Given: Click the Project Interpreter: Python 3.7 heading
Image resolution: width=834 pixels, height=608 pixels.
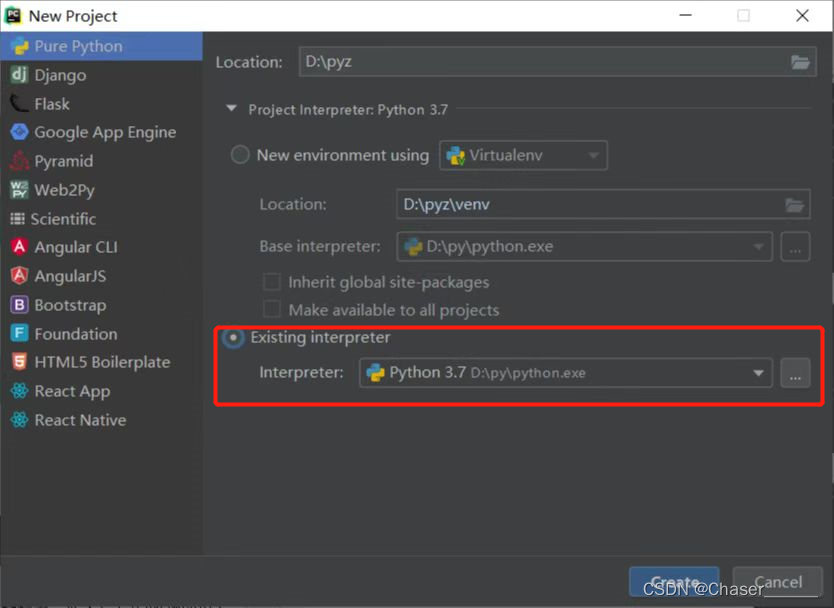Looking at the screenshot, I should tap(348, 110).
